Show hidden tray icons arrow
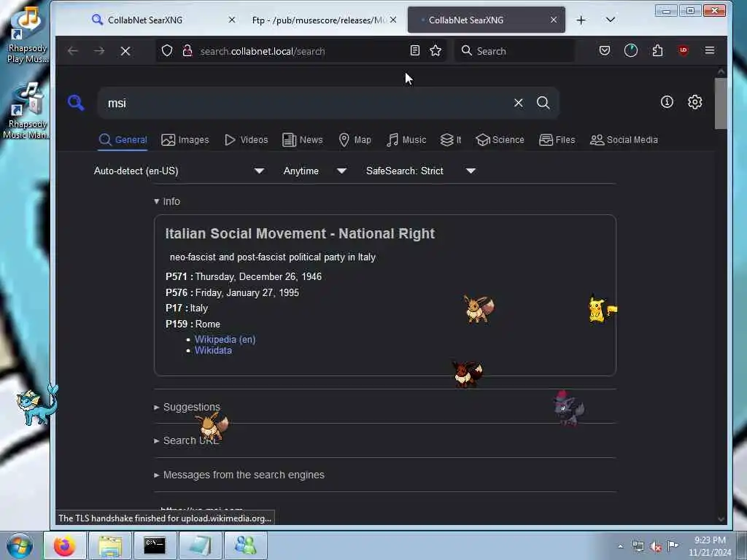Viewport: 747px width, 560px height. coord(620,546)
